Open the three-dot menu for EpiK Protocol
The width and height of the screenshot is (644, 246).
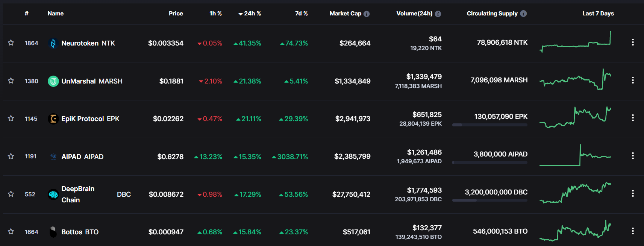point(633,118)
